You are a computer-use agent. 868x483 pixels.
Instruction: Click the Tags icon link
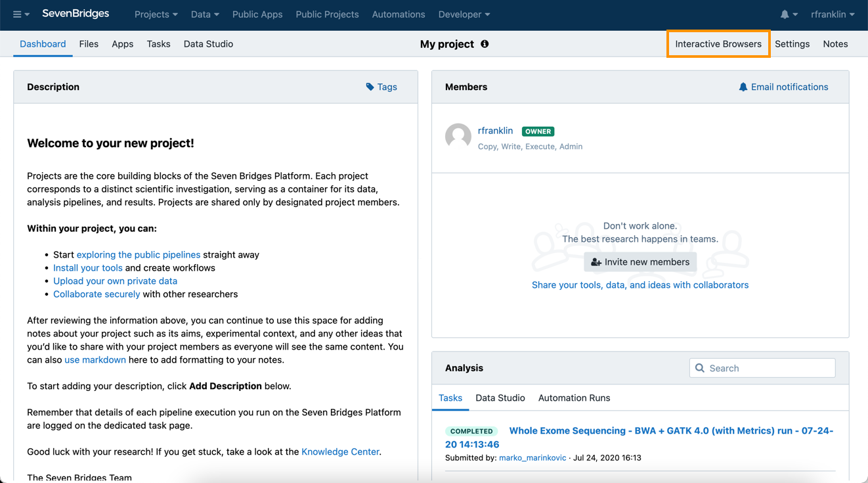tap(381, 87)
